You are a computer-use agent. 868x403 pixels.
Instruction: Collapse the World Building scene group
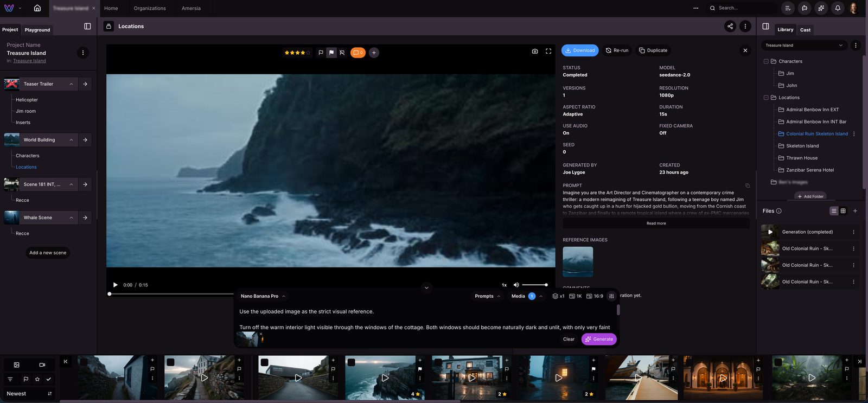pos(71,140)
